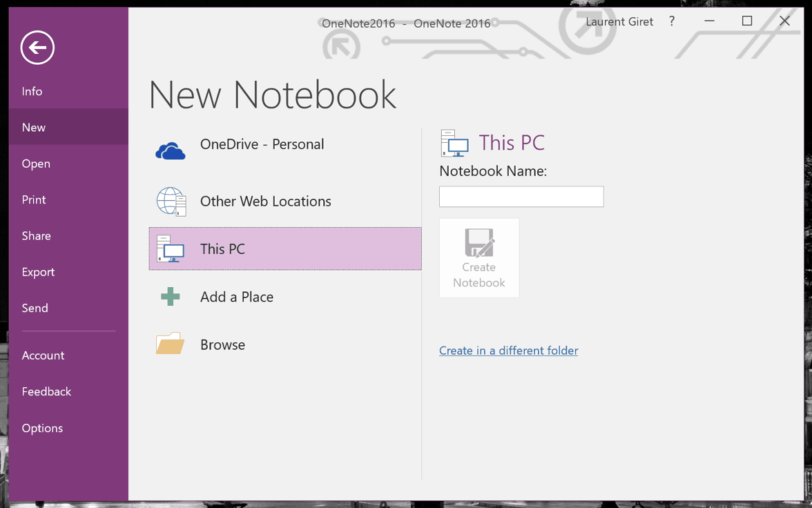Click the Laurent Giret account name

(619, 22)
